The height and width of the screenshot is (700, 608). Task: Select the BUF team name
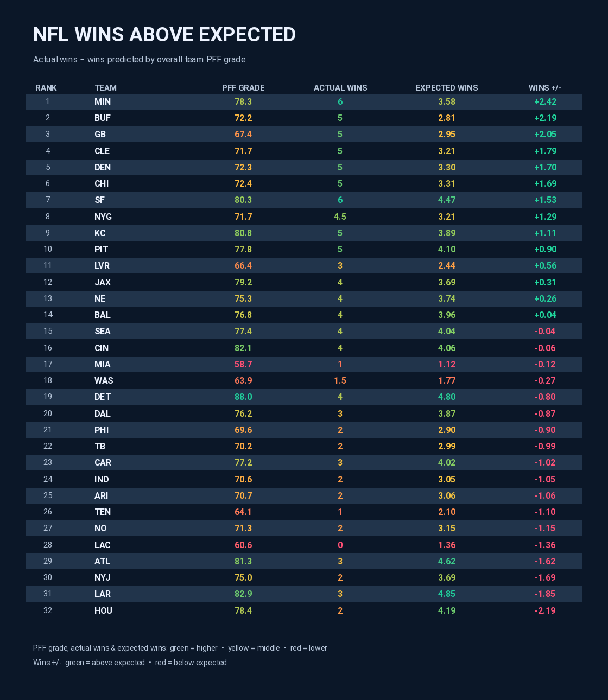pyautogui.click(x=103, y=118)
